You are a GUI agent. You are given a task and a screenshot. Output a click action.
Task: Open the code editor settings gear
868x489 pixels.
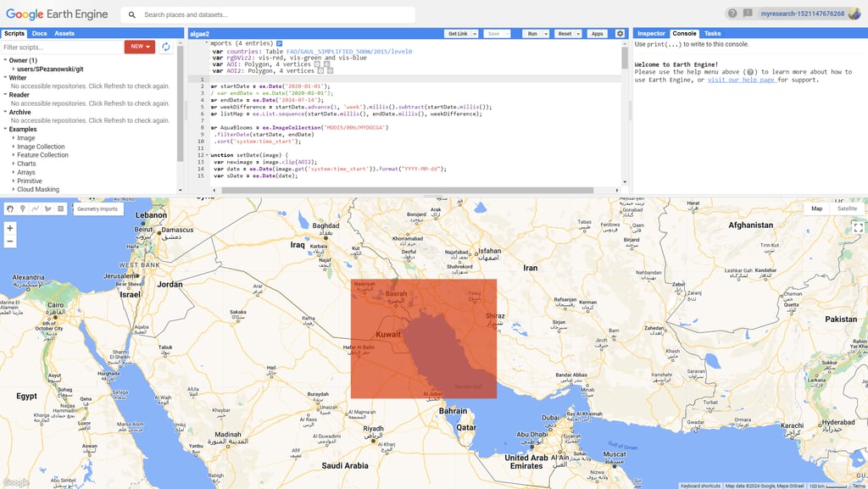click(621, 33)
